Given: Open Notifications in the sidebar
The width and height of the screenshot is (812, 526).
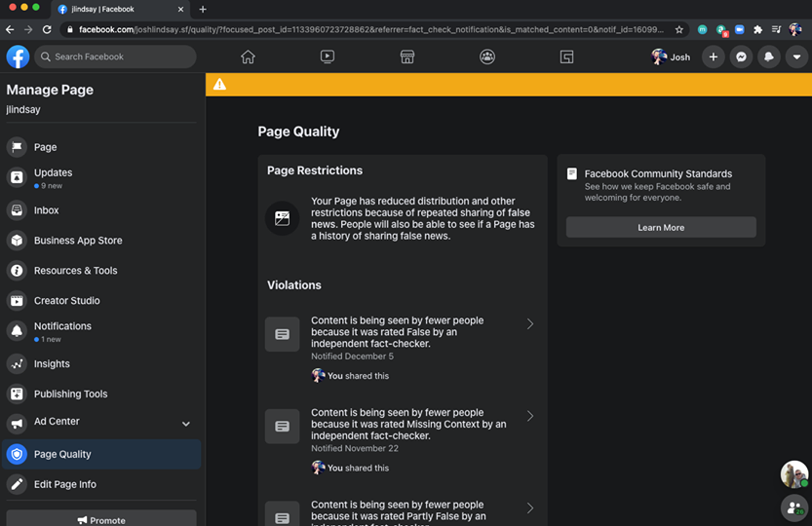Looking at the screenshot, I should tap(101, 331).
